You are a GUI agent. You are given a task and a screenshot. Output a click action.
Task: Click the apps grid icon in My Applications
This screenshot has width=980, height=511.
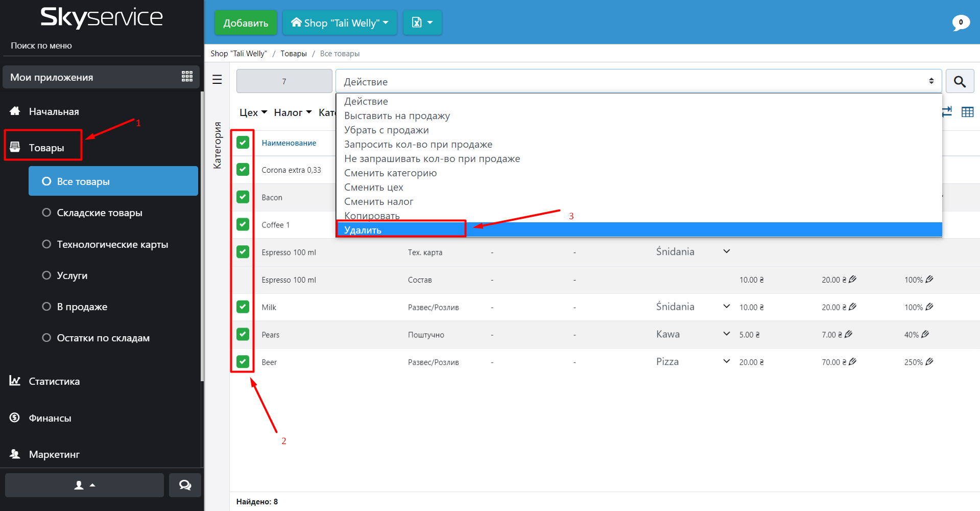tap(187, 77)
